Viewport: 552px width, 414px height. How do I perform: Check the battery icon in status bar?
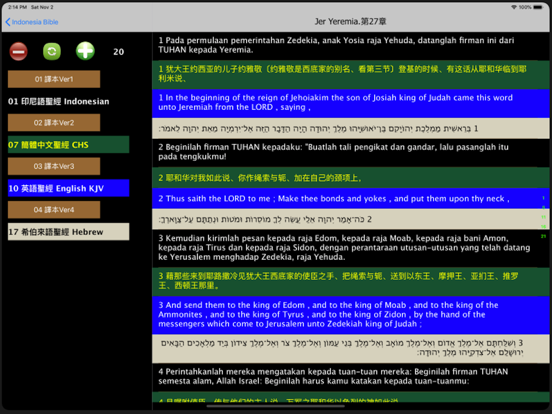[538, 7]
